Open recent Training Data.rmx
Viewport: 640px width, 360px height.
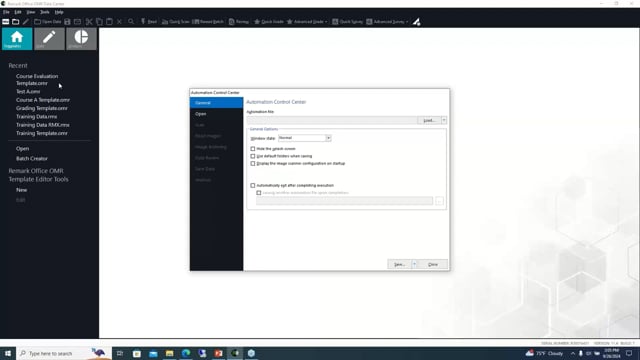click(x=37, y=117)
